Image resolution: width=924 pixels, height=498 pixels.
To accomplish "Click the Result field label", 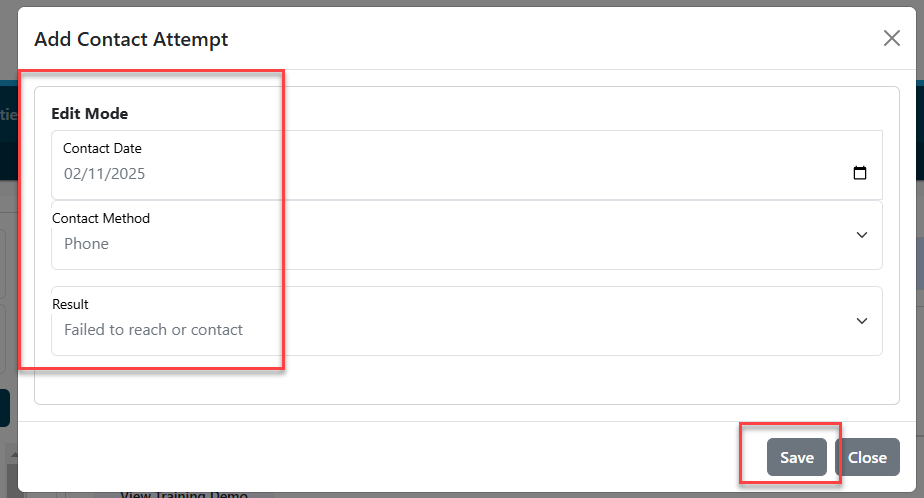I will (70, 305).
